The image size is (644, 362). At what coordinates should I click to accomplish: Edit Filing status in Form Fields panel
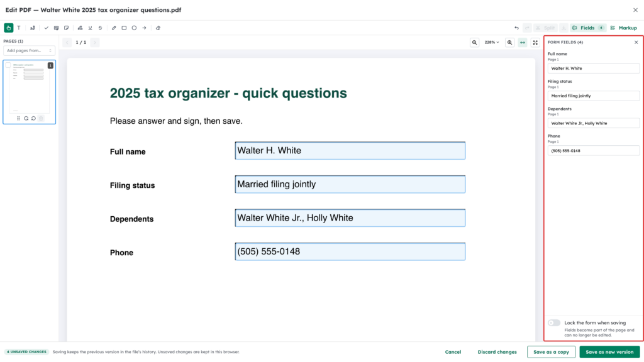tap(594, 96)
